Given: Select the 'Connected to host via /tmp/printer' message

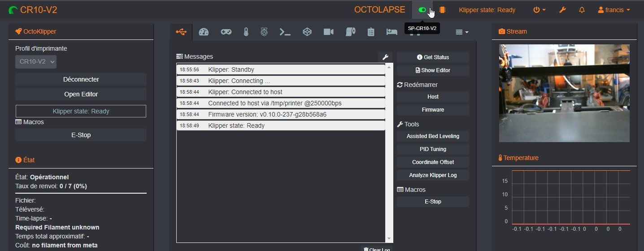Looking at the screenshot, I should point(281,103).
